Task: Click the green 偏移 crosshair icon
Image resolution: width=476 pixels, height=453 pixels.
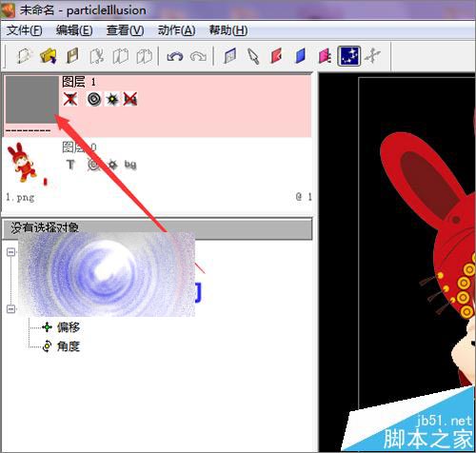Action: coord(47,327)
